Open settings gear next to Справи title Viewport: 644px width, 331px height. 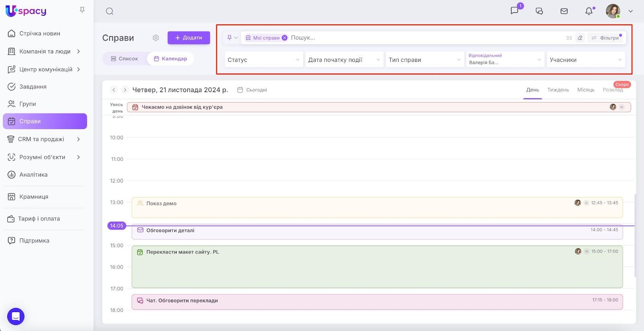(156, 38)
